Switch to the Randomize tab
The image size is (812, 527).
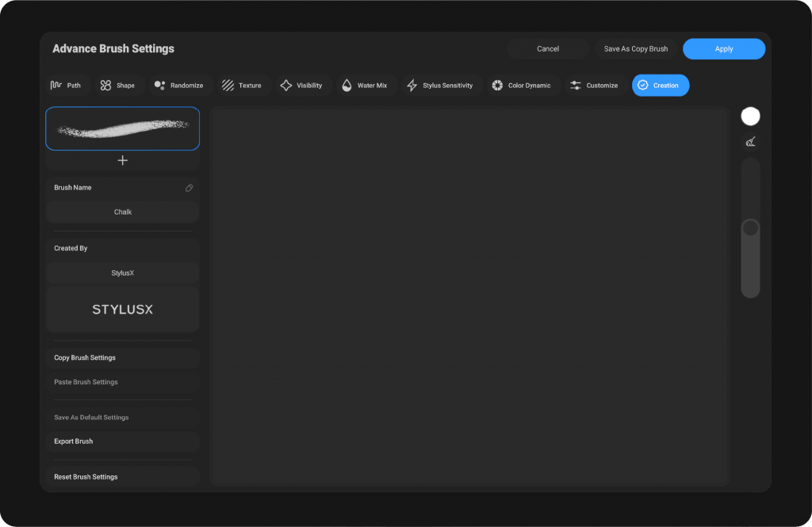pos(179,86)
